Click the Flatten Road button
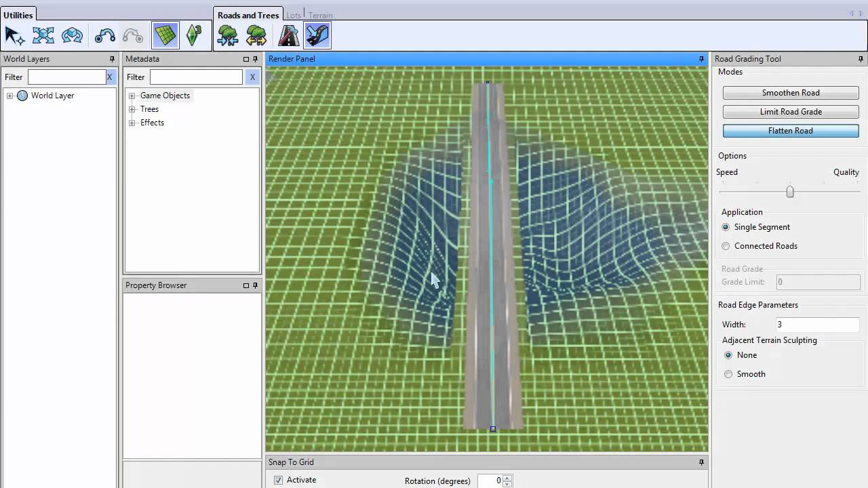This screenshot has height=488, width=868. click(x=791, y=131)
